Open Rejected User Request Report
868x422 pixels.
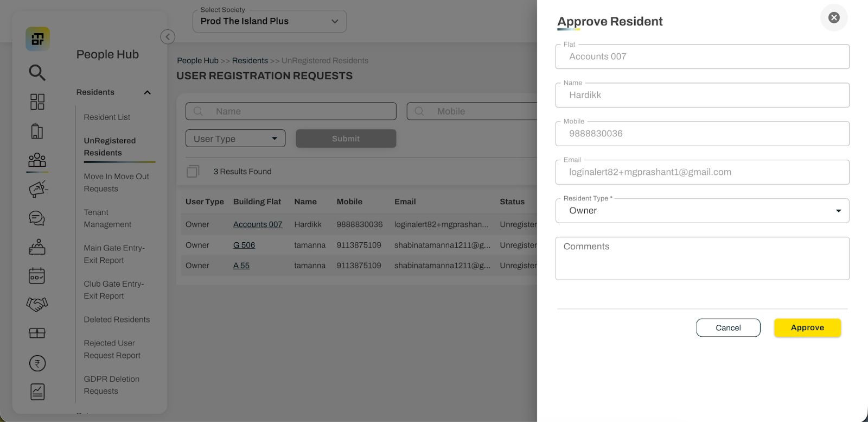click(112, 349)
